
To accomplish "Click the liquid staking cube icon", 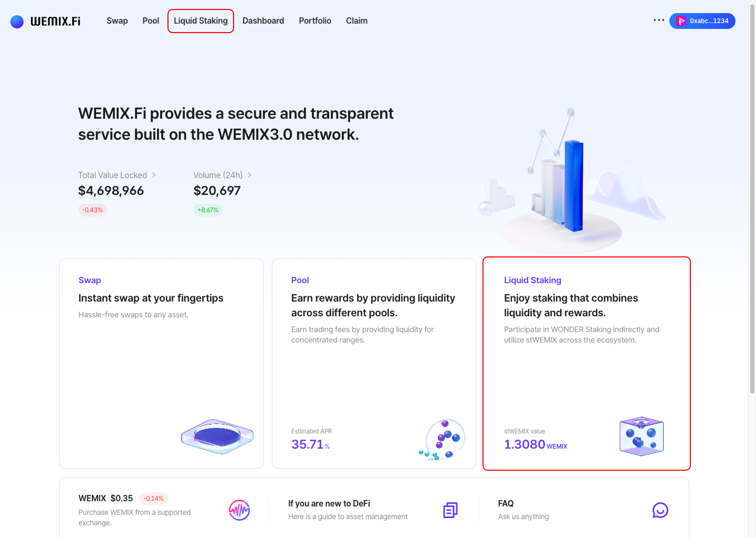I will pos(641,436).
